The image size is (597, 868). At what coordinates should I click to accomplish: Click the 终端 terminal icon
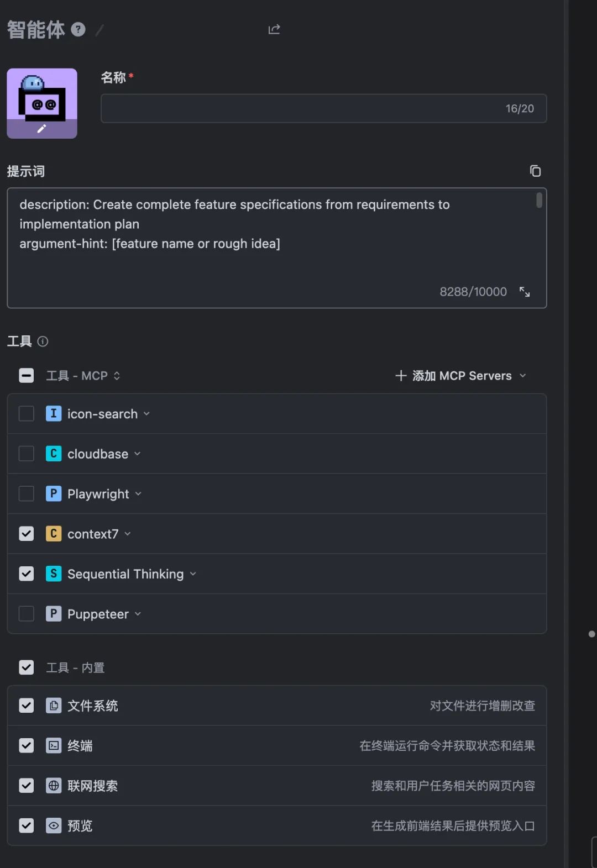pos(54,746)
